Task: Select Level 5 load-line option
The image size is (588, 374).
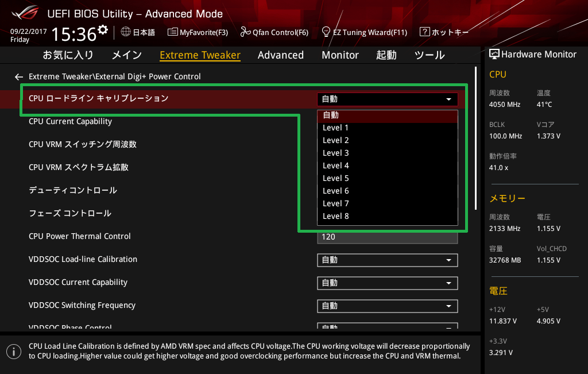Action: (x=388, y=178)
